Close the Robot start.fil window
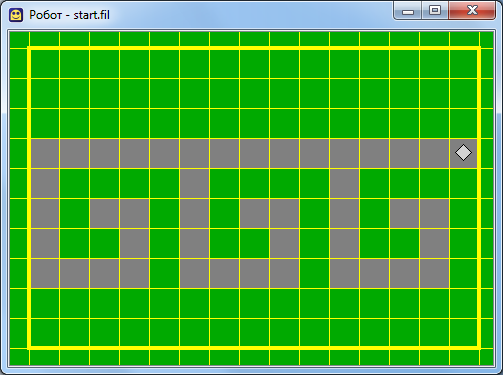The height and width of the screenshot is (375, 503). point(472,11)
